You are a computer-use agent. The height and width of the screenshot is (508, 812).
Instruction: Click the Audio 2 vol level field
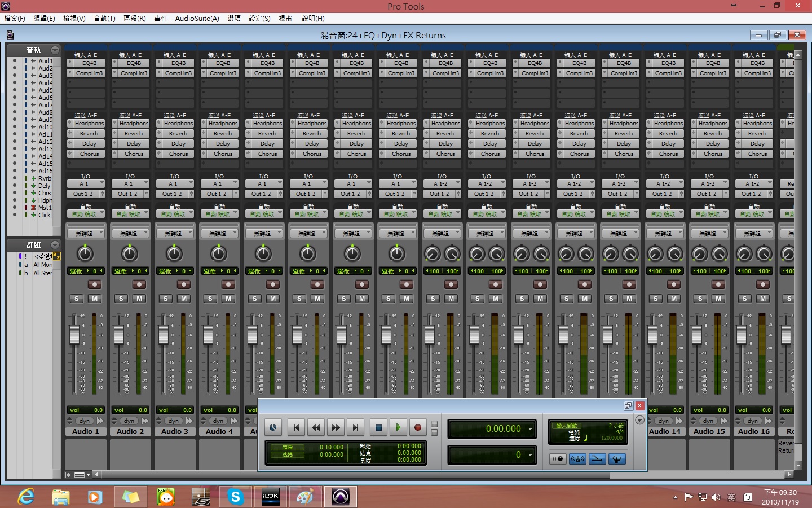130,410
